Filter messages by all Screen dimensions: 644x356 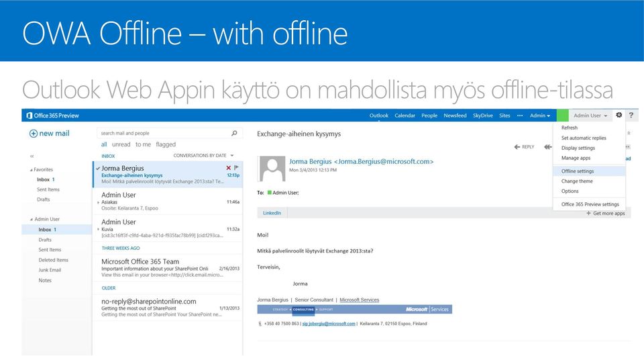point(104,144)
